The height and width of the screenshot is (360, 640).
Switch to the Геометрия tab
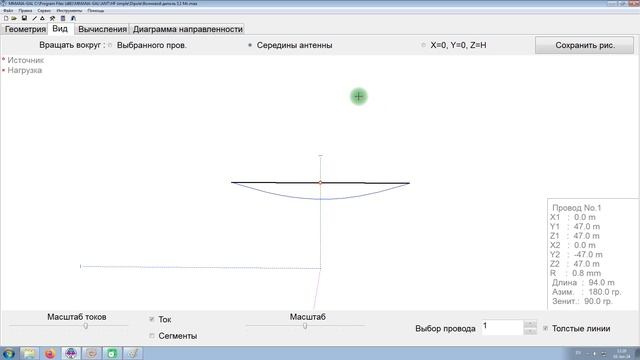25,29
